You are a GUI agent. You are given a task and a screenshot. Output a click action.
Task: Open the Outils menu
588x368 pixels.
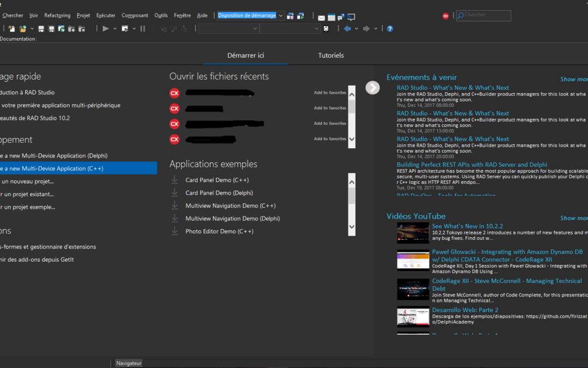tap(161, 15)
